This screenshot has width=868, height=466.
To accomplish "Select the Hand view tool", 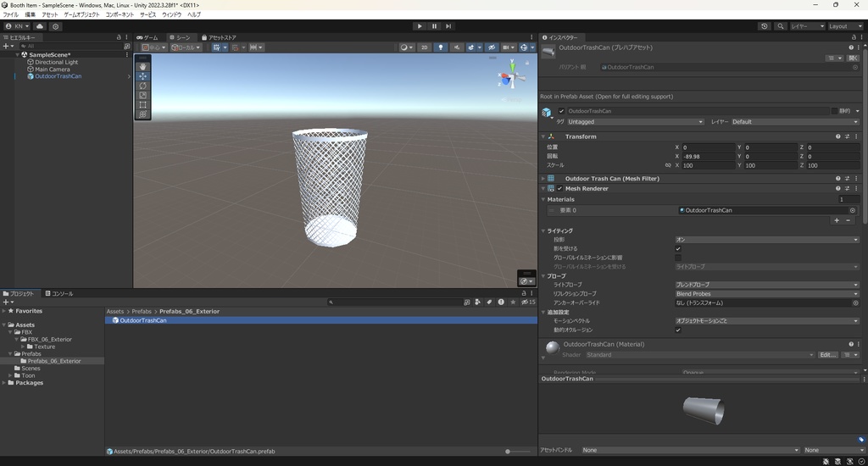I will point(142,66).
